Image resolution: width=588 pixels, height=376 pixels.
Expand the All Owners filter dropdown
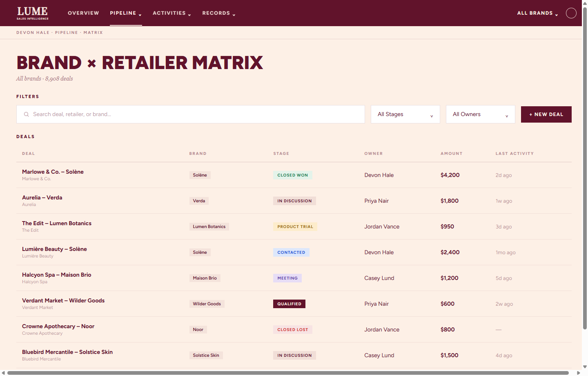(x=481, y=114)
